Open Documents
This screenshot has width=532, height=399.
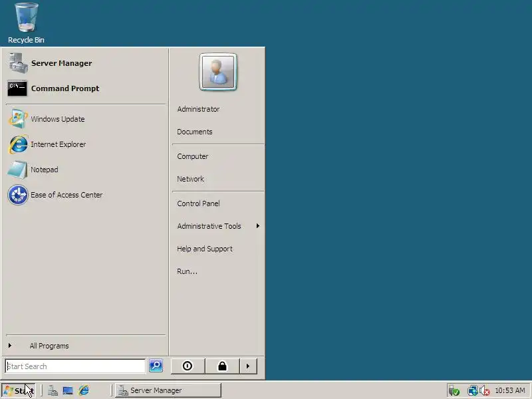tap(194, 132)
